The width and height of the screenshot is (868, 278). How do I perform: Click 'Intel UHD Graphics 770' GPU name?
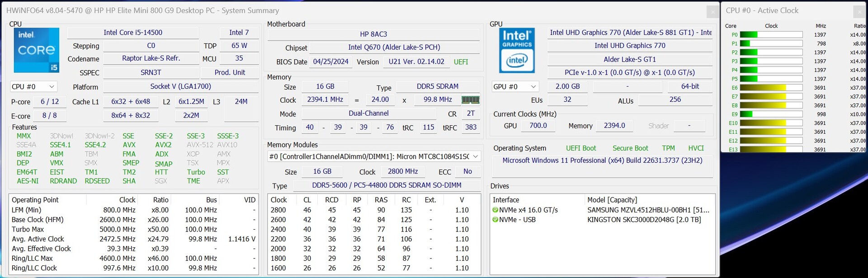630,46
